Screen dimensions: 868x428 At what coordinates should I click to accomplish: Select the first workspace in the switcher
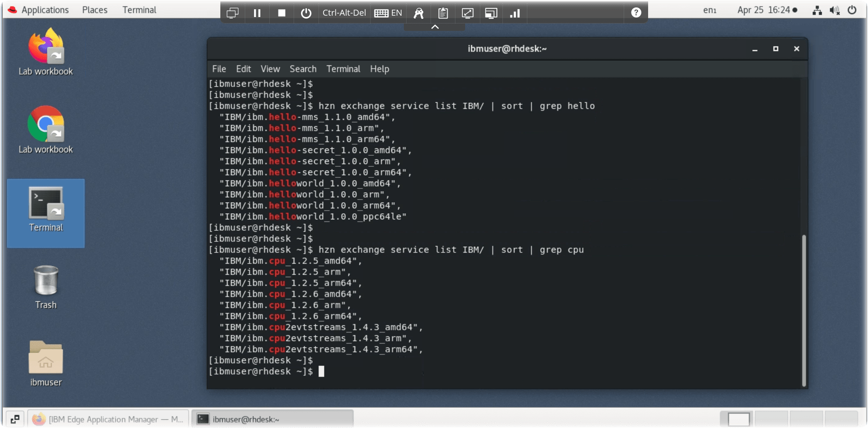(738, 419)
